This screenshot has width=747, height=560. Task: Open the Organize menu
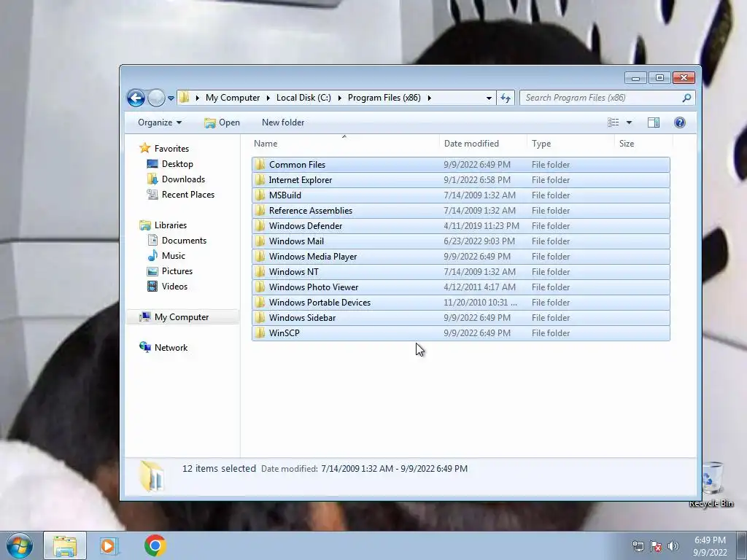[x=160, y=122]
